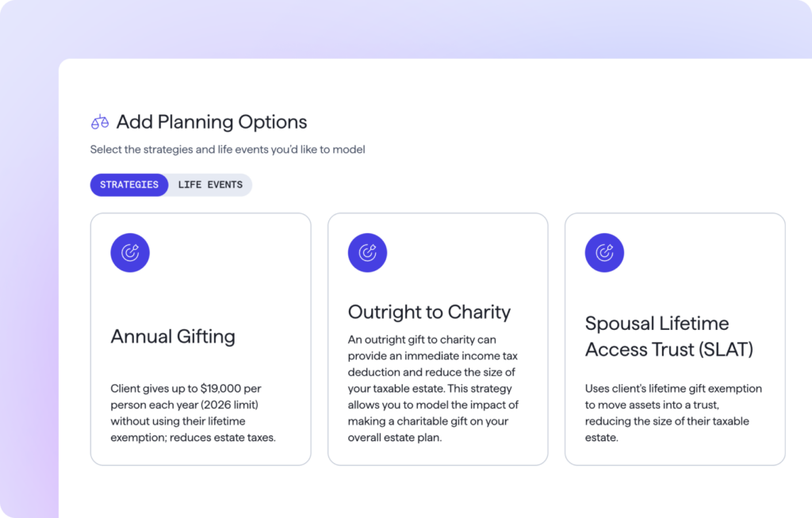Open the Life Events tab
812x518 pixels.
tap(210, 185)
